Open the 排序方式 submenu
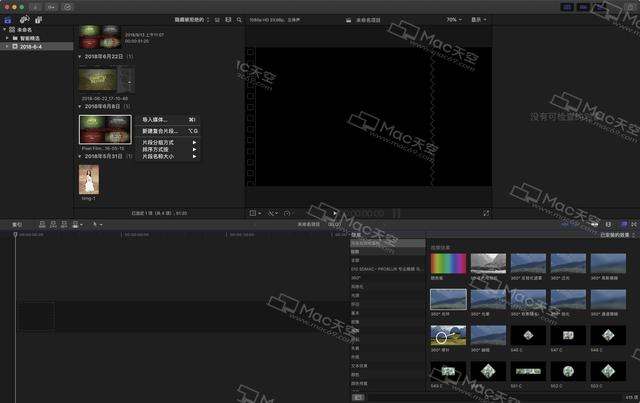This screenshot has height=403, width=640. click(x=168, y=149)
